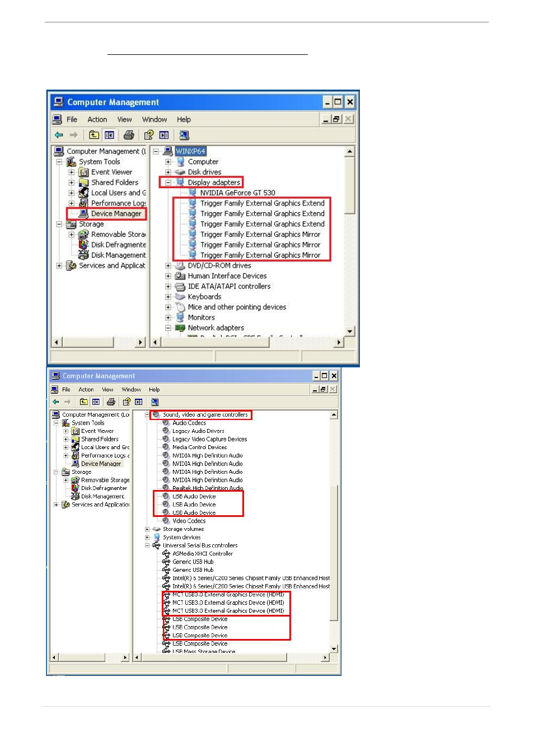Expand Services and Applications in top window tree
Screen dimensions: 534x756
click(x=59, y=265)
